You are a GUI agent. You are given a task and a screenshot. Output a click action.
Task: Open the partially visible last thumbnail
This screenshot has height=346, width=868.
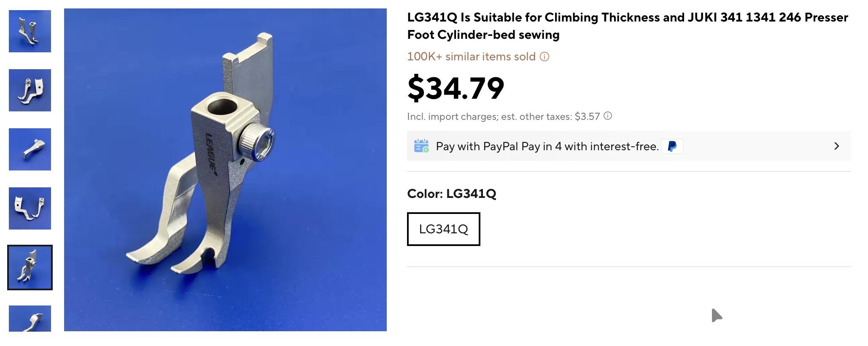coord(30,319)
